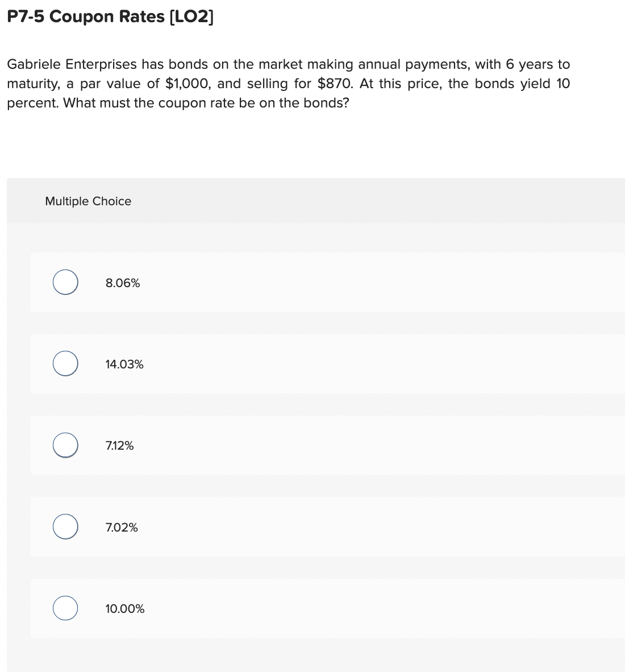Click the [LO2] tag in the title

coord(191,17)
